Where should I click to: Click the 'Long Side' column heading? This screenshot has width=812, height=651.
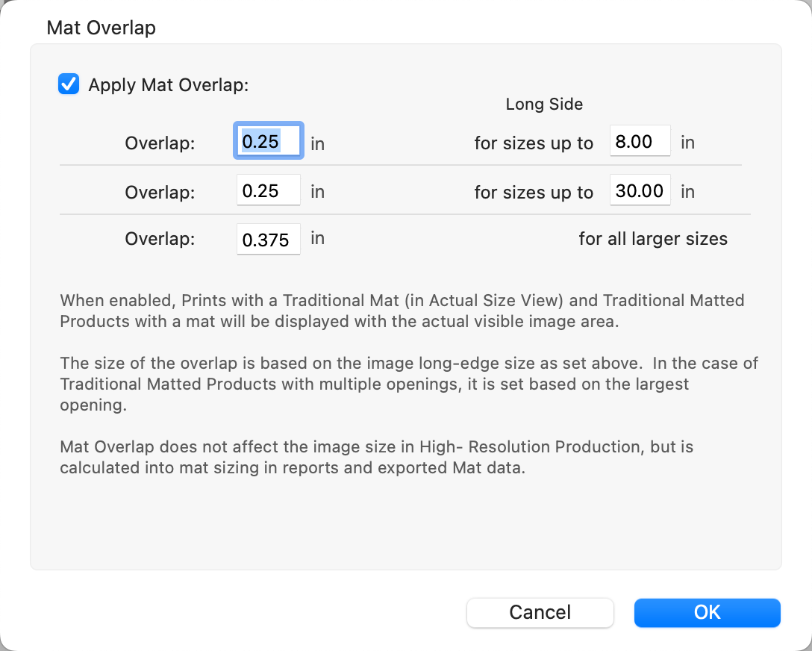(544, 105)
